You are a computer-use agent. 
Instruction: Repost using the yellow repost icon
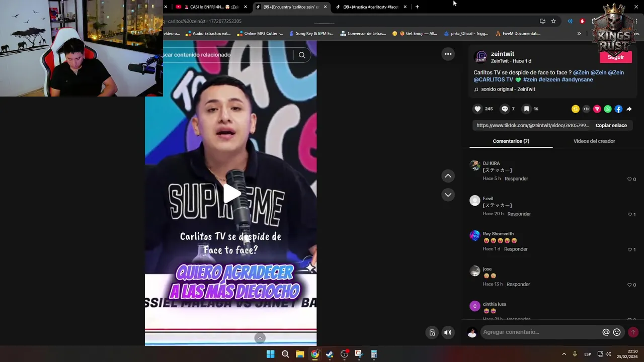576,109
